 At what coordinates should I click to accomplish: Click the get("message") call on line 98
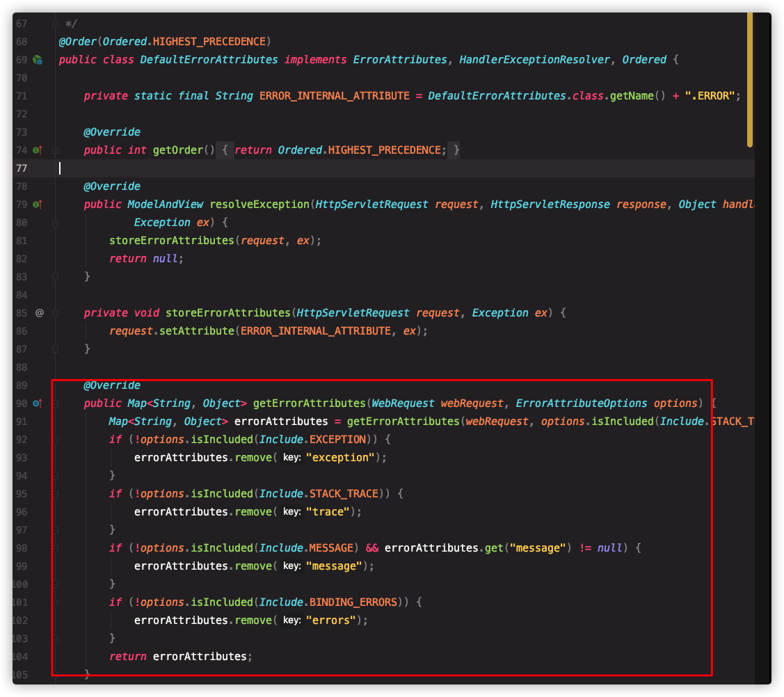[x=528, y=548]
